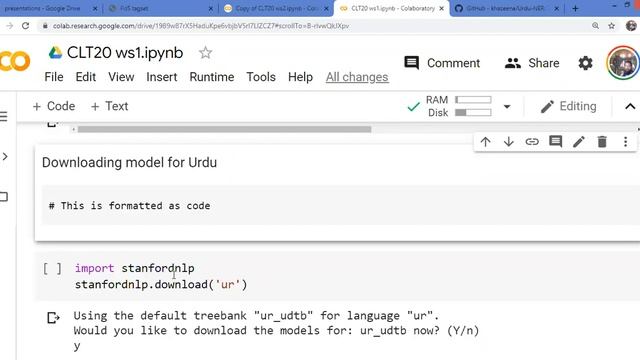Image resolution: width=640 pixels, height=360 pixels.
Task: Add a new Code cell
Action: 54,106
